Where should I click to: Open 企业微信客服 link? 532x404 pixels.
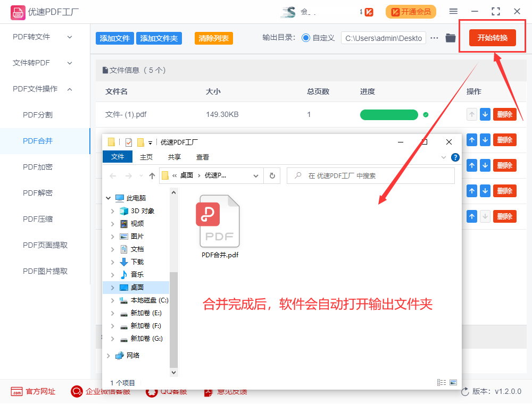(101, 392)
